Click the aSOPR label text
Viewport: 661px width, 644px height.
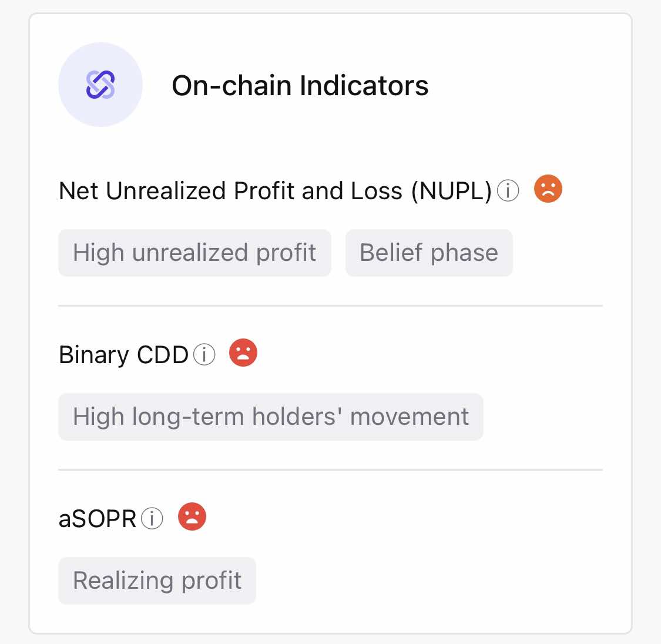coord(98,518)
